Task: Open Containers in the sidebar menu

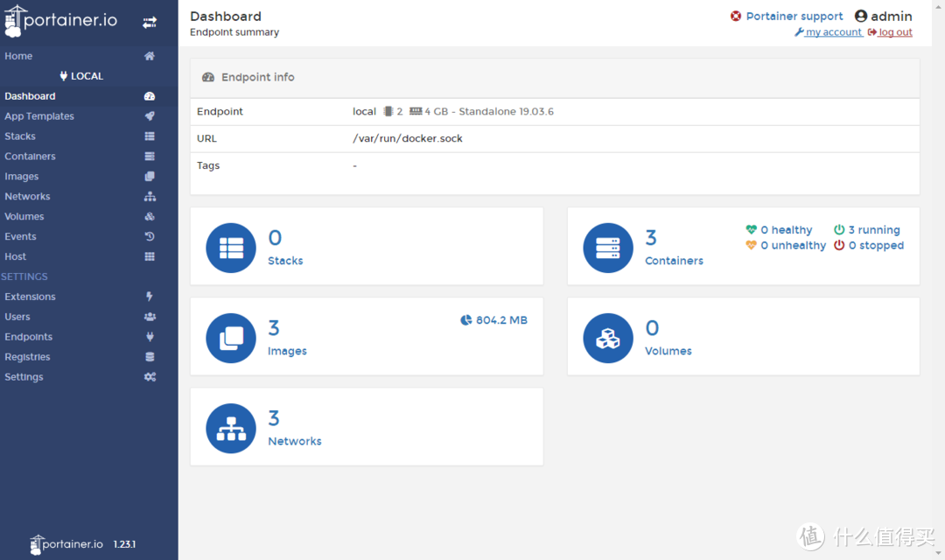Action: tap(30, 157)
